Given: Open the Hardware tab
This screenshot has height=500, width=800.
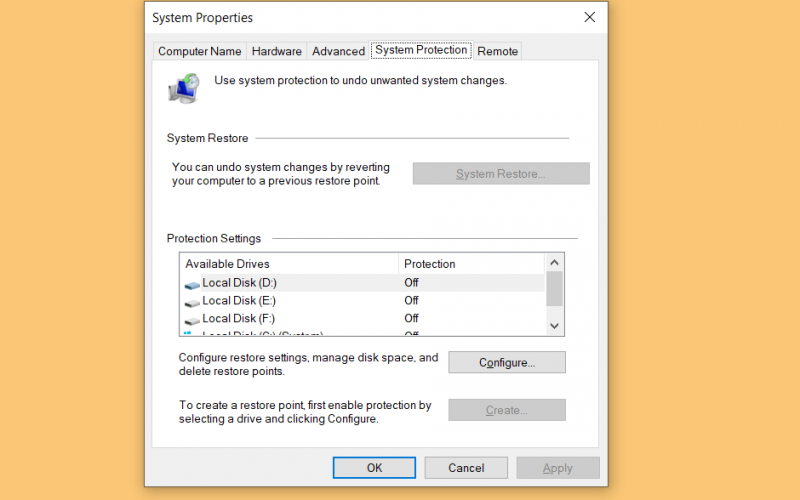Looking at the screenshot, I should click(x=277, y=51).
